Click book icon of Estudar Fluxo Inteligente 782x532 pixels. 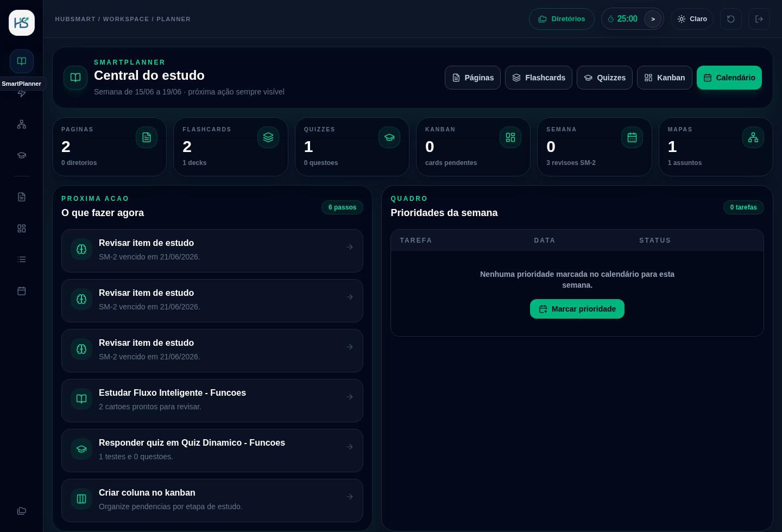[x=81, y=399]
